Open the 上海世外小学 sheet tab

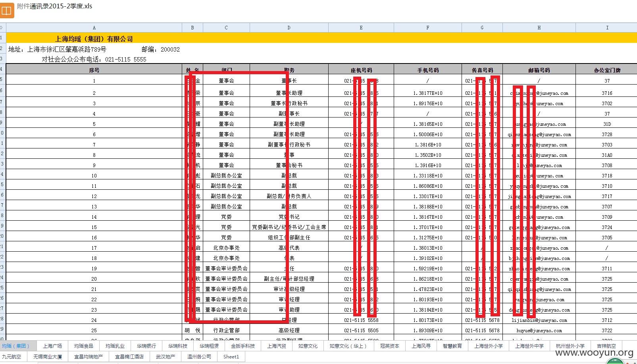pos(489,346)
